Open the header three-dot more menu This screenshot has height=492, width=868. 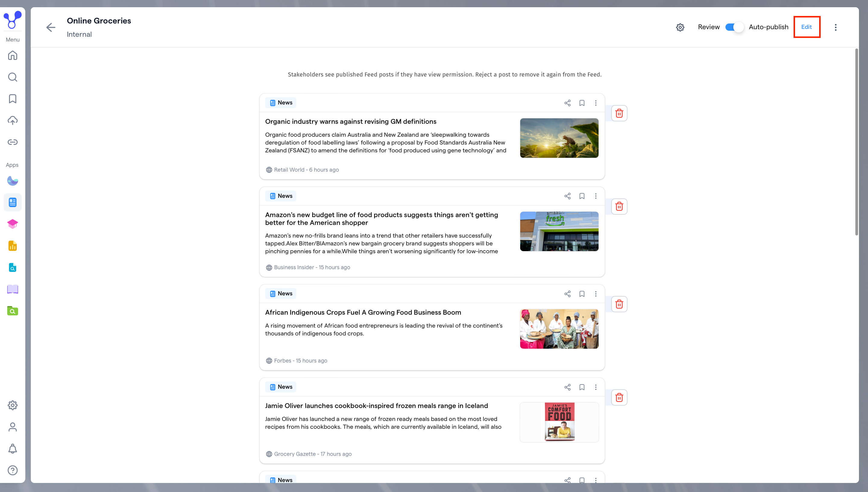[835, 27]
